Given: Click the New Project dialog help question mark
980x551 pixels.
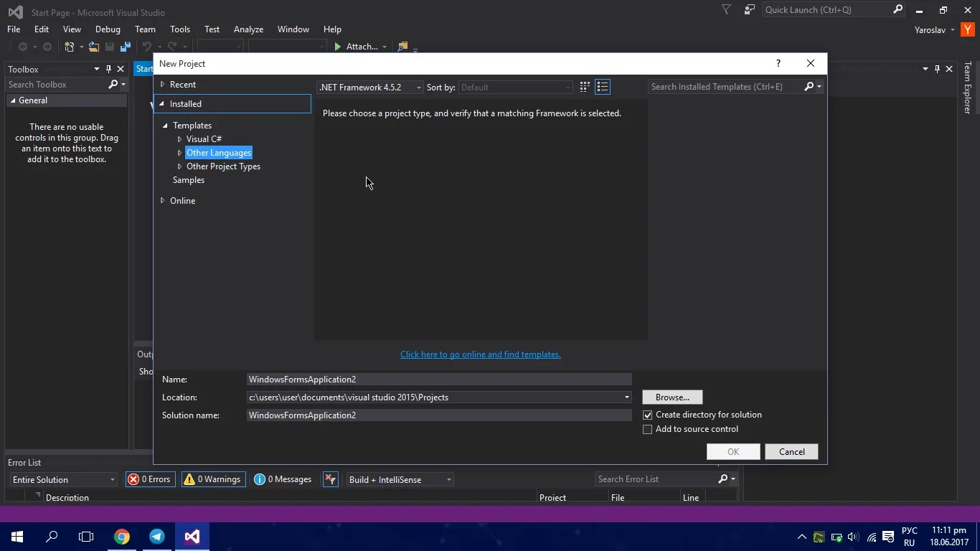Looking at the screenshot, I should click(778, 63).
